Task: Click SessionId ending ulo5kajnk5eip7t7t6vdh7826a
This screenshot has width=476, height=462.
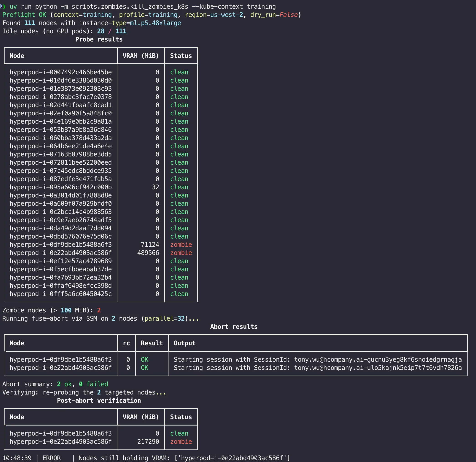Action: pyautogui.click(x=378, y=368)
